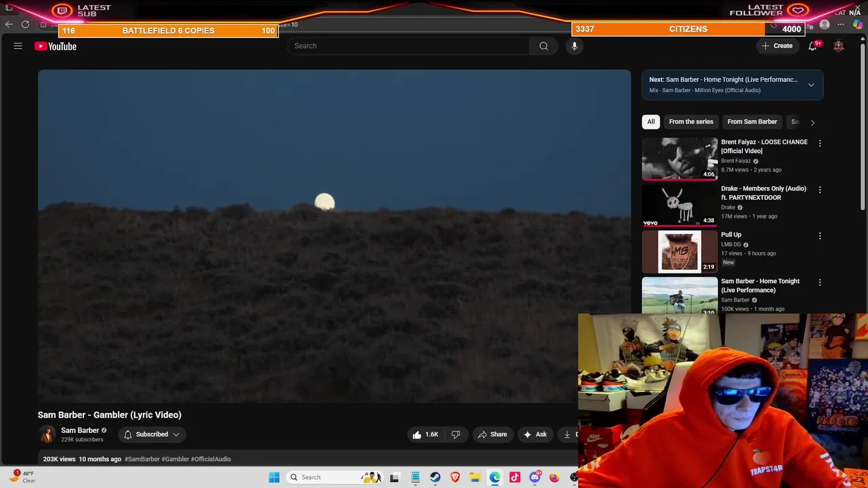
Task: Click Next: Sam Barber - Home Tonight text
Action: (723, 79)
